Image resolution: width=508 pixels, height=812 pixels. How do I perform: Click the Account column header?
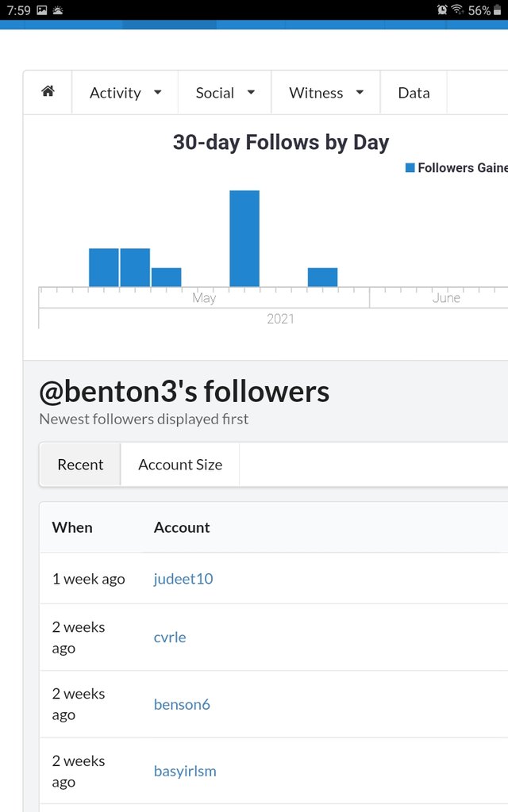click(182, 527)
